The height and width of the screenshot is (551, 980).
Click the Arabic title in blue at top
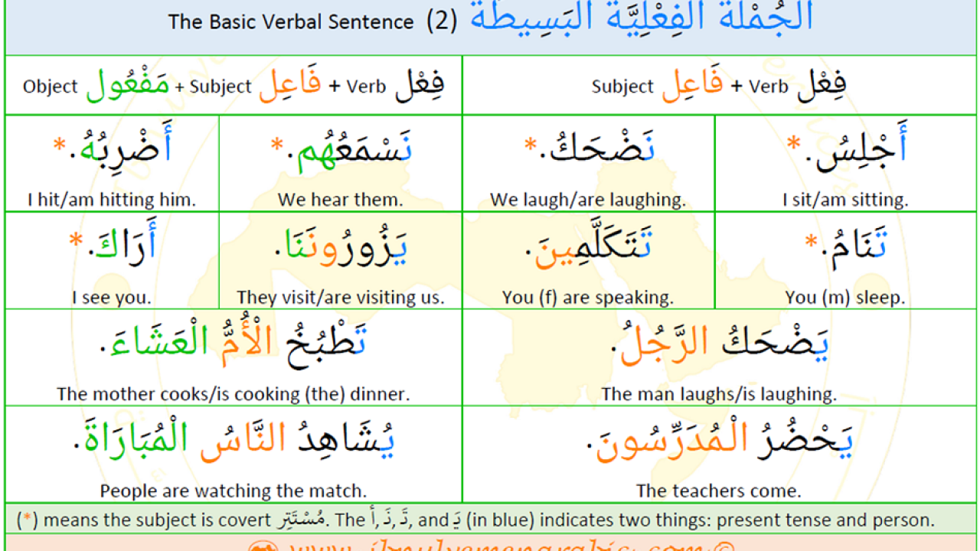641,20
